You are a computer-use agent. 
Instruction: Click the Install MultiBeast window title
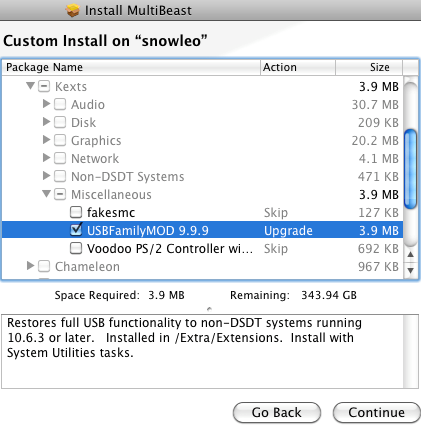tap(138, 10)
